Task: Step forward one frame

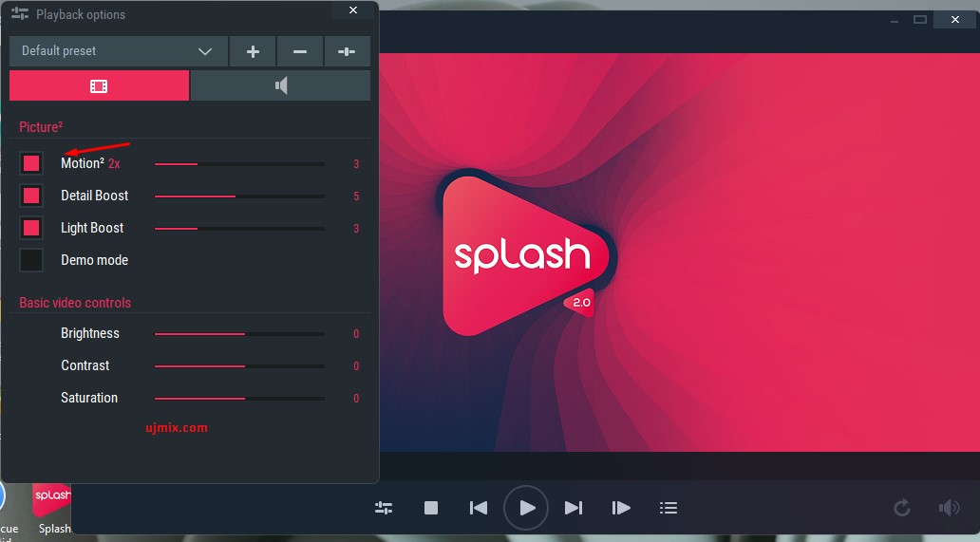Action: (621, 508)
